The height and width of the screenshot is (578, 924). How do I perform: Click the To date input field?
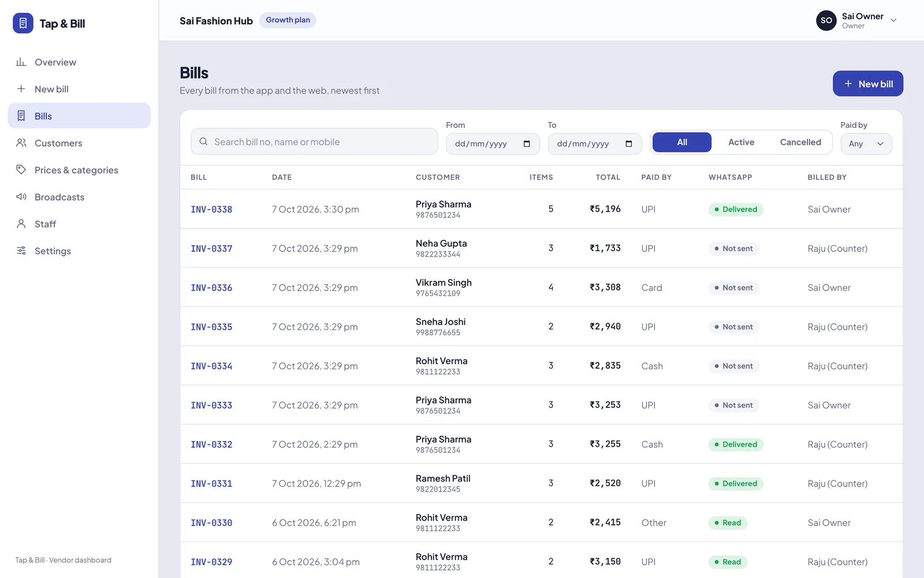(595, 144)
